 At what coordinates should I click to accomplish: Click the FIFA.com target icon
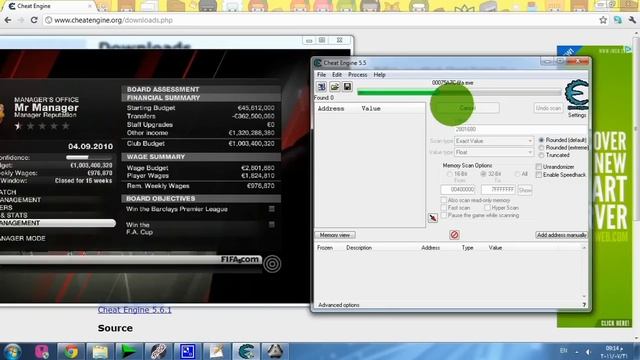272,264
